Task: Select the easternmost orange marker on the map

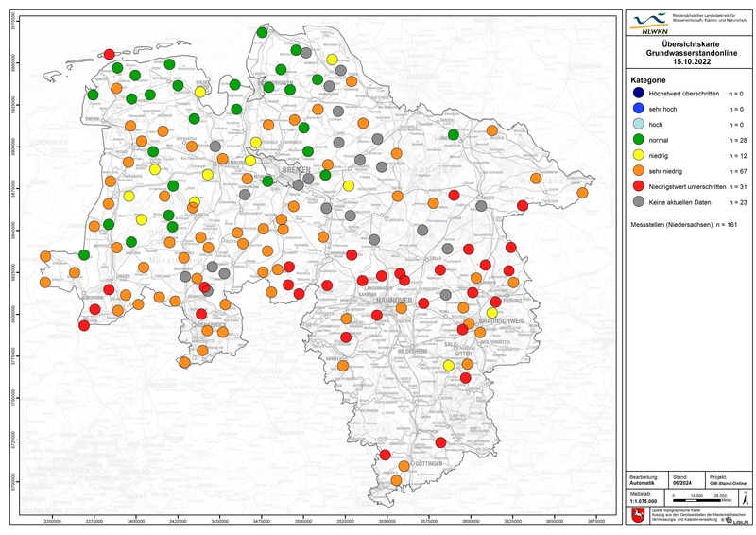Action: (582, 193)
